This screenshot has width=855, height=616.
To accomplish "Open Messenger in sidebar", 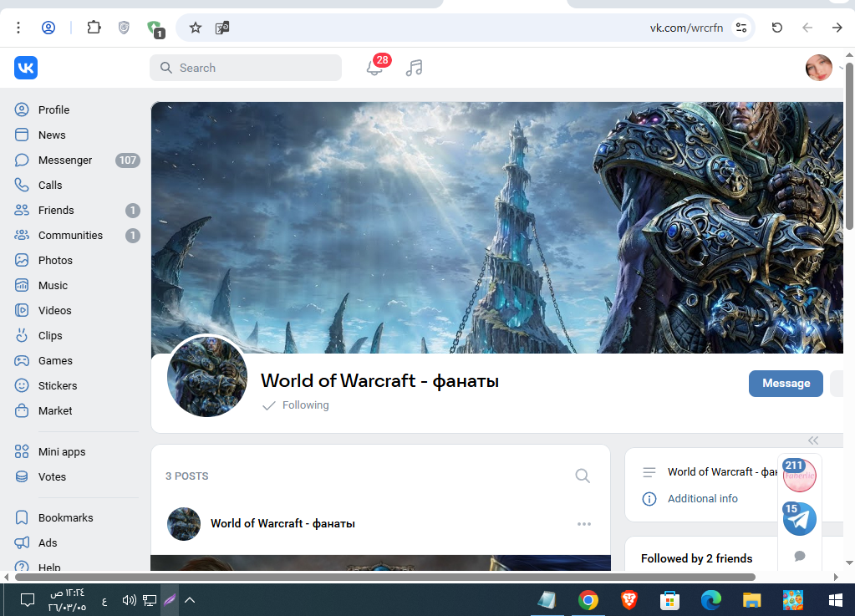I will (76, 160).
